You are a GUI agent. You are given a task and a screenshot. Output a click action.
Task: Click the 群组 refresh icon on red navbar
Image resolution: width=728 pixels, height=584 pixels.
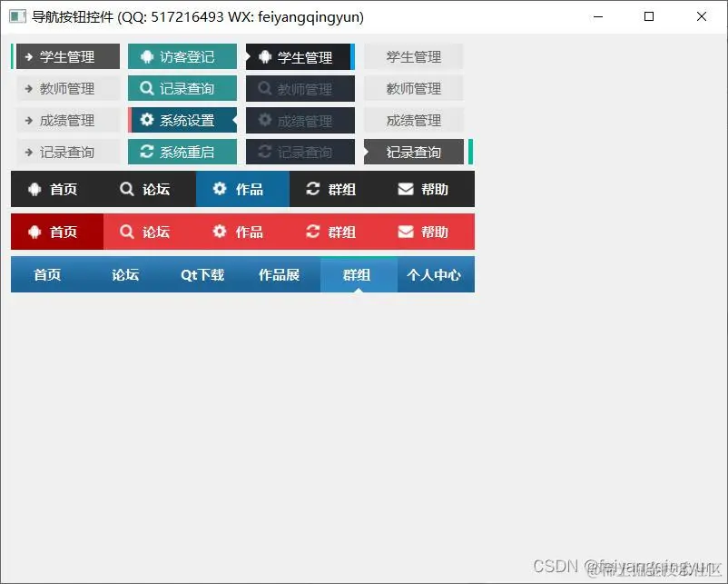[332, 232]
